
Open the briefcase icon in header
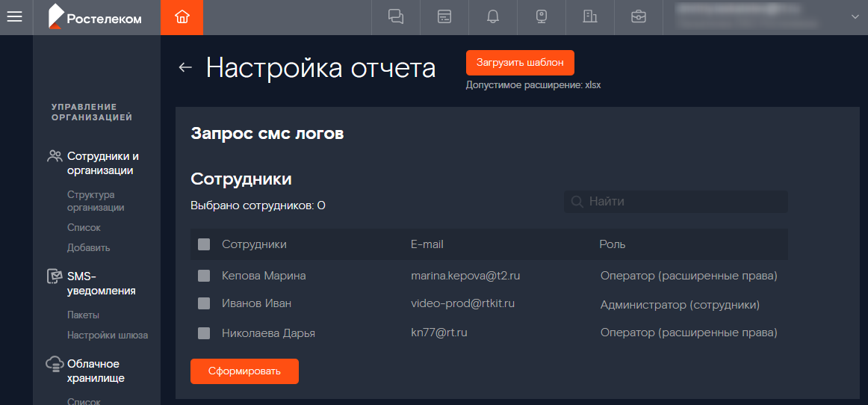coord(638,17)
